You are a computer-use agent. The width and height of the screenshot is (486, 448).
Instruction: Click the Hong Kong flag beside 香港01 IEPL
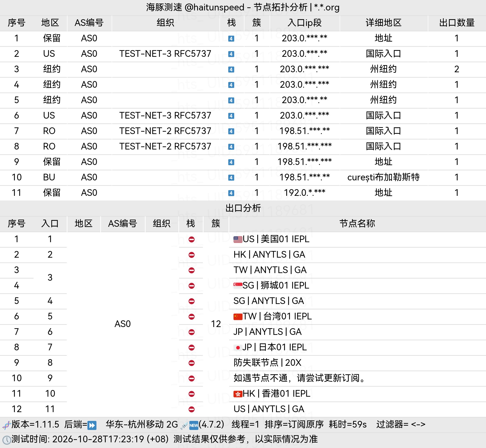(238, 394)
